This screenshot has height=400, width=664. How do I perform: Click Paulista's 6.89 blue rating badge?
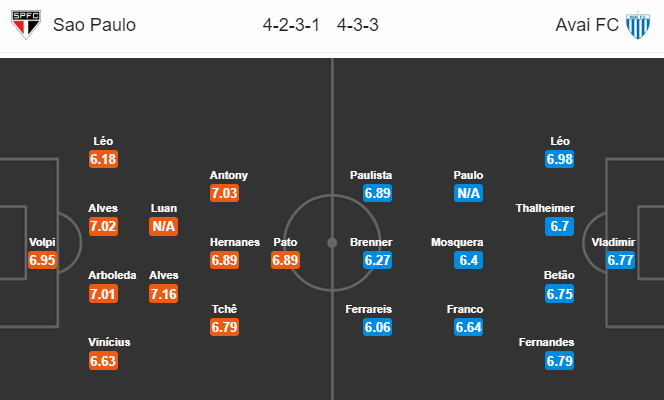click(x=377, y=193)
